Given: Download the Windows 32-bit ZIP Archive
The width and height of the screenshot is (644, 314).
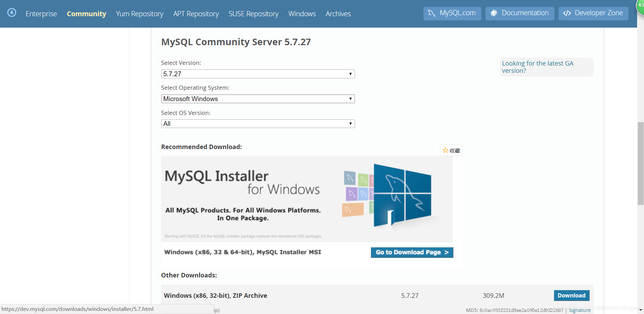Looking at the screenshot, I should tap(572, 295).
